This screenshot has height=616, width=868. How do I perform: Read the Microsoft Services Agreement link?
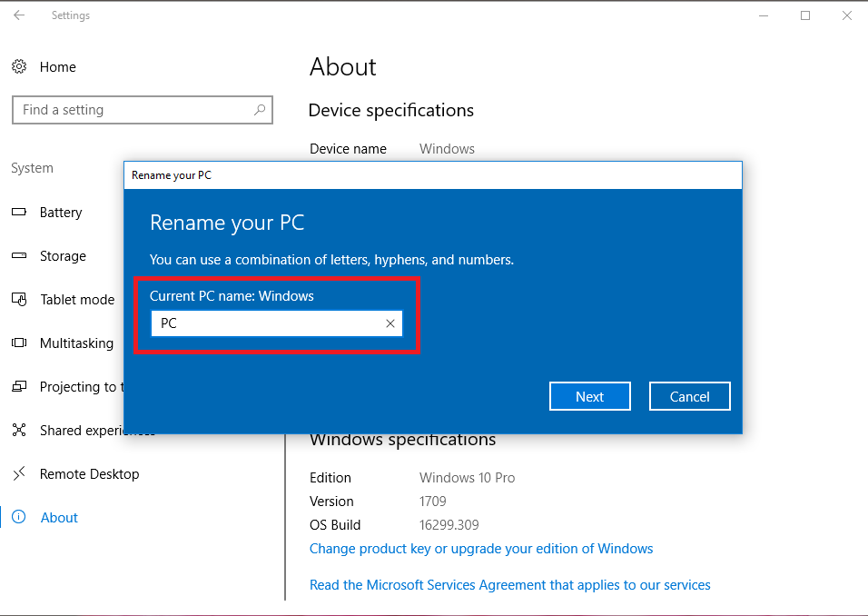coord(510,585)
